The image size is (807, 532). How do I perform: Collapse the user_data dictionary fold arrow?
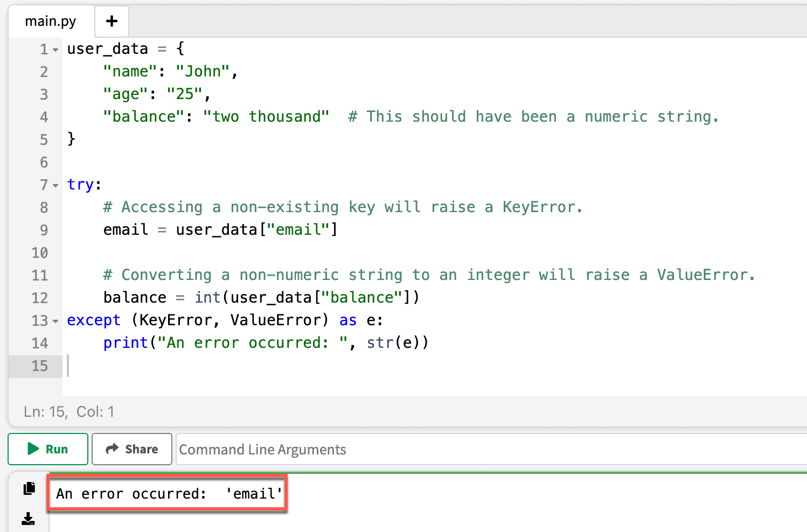55,49
